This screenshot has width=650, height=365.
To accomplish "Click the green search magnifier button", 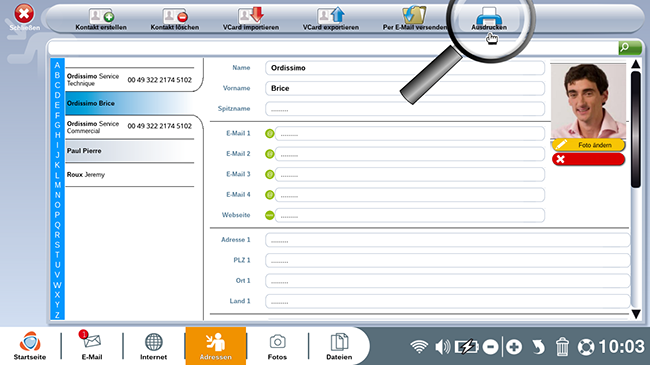I will click(x=630, y=48).
